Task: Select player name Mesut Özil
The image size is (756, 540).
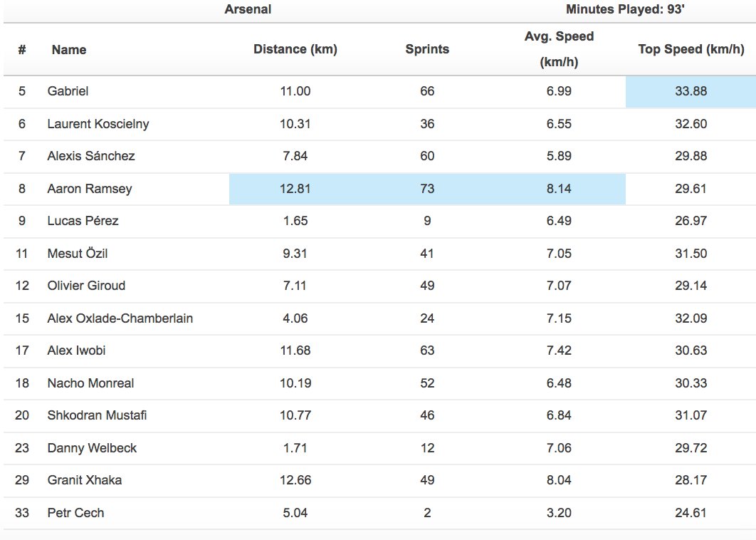Action: point(77,254)
